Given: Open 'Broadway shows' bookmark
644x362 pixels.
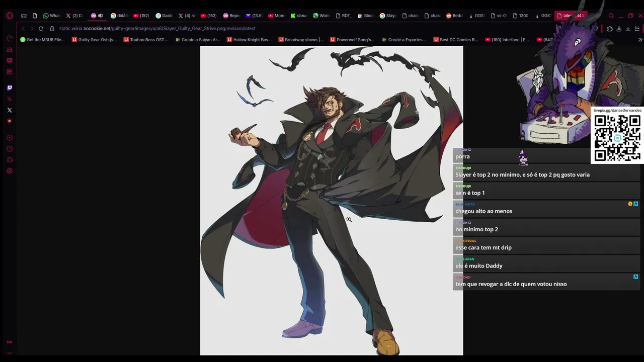Looking at the screenshot, I should tap(301, 40).
